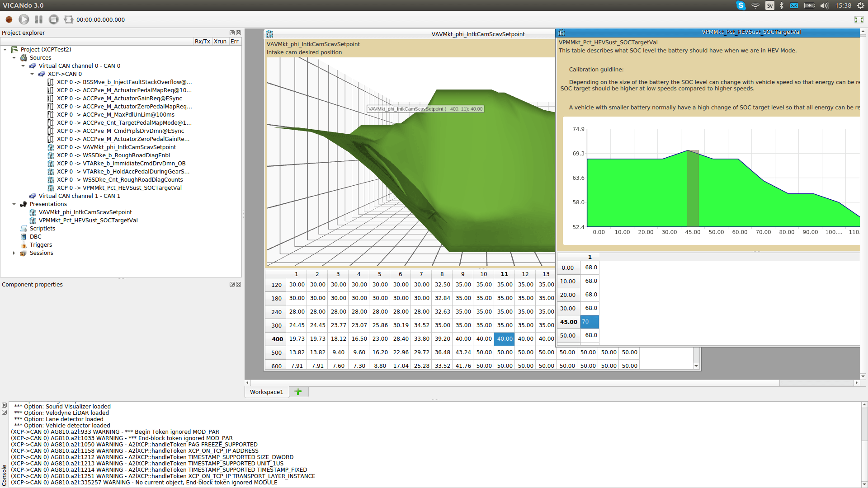This screenshot has height=488, width=868.
Task: Click the highlighted 45.00 bar in SOC chart
Action: click(x=693, y=188)
